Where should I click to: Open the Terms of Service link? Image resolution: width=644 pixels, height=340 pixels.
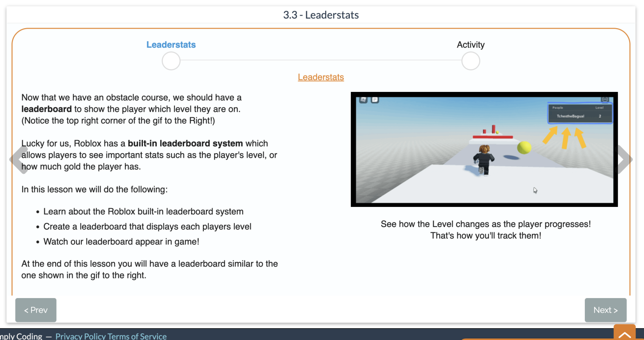(x=138, y=336)
